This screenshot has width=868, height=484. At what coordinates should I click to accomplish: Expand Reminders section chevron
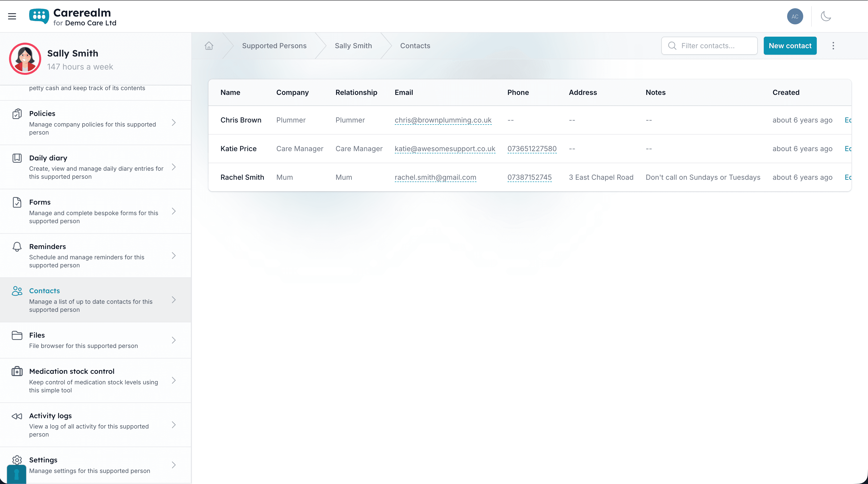174,256
